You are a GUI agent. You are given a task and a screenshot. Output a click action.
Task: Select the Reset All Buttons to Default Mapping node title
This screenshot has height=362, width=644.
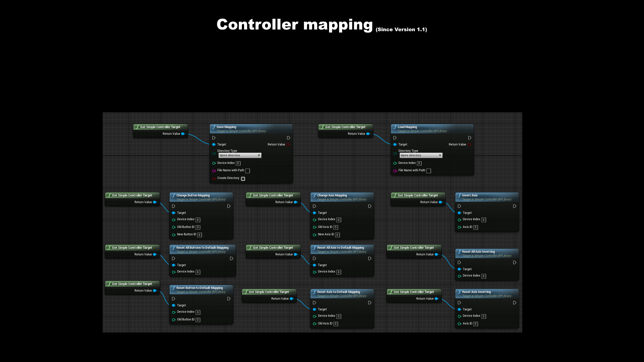[x=202, y=248]
